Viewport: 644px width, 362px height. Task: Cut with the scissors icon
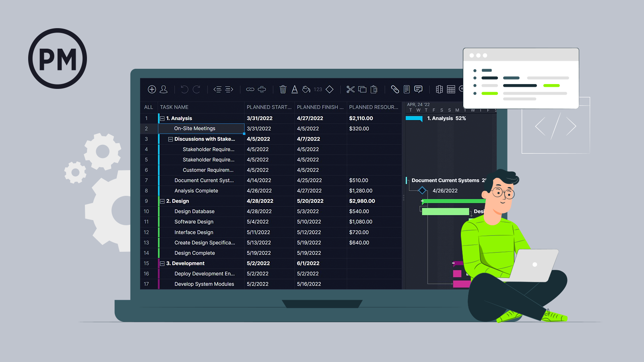351,89
